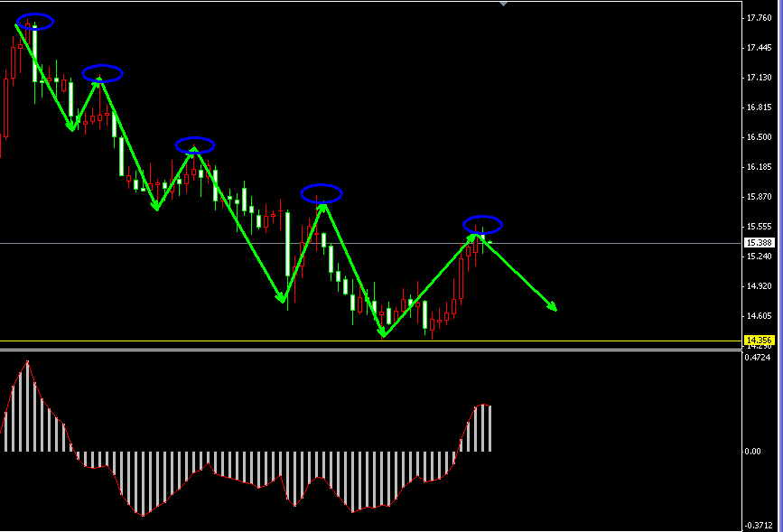Click the green projection arrow head
Screen dimensions: 783x532
[553, 308]
